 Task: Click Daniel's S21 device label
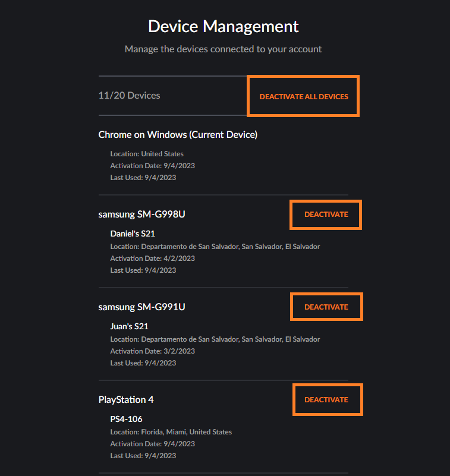tap(133, 234)
